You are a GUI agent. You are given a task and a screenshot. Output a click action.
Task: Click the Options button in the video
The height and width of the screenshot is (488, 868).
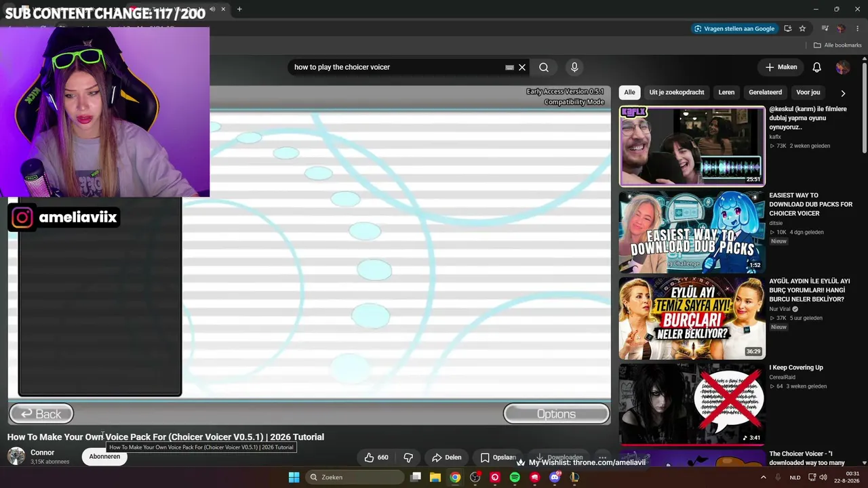pos(556,414)
